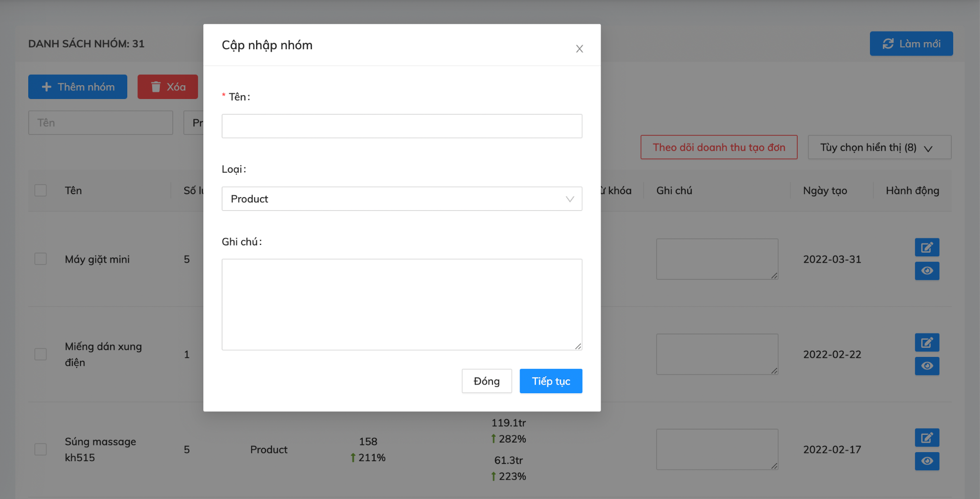Click Theo dõi doanh thu tạo đơn
The image size is (980, 499).
719,147
